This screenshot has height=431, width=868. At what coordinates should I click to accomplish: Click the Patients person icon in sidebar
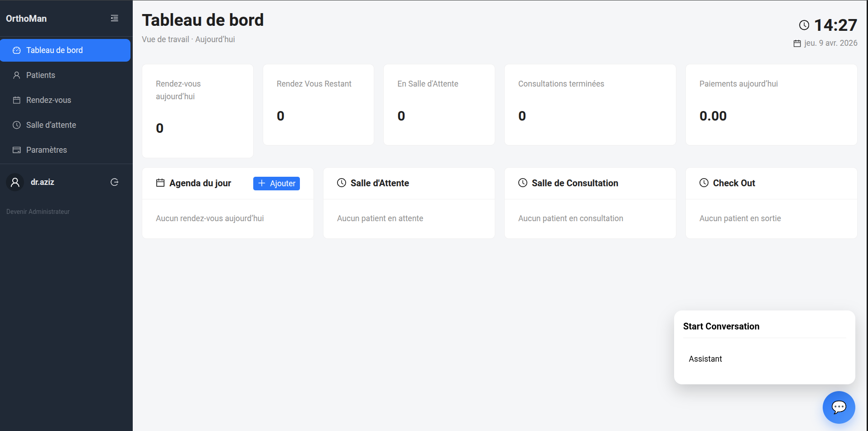tap(17, 75)
